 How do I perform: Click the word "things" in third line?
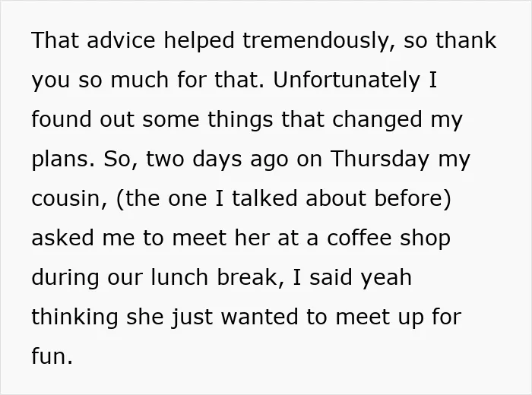[240, 119]
